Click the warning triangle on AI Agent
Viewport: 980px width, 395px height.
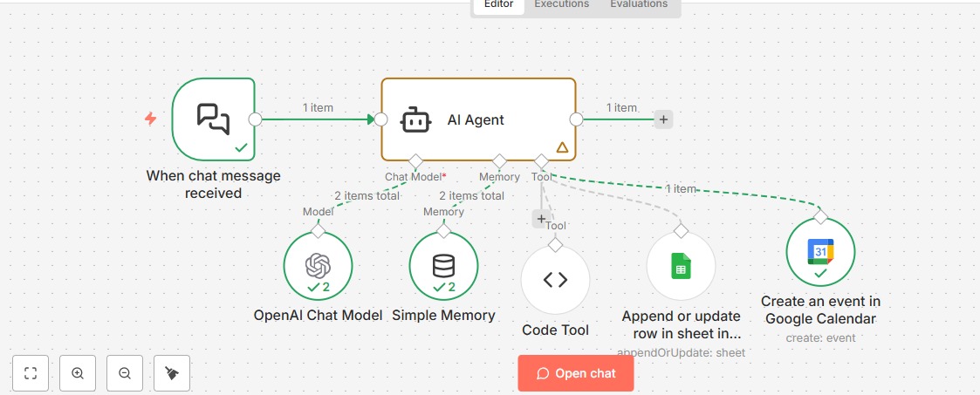562,147
